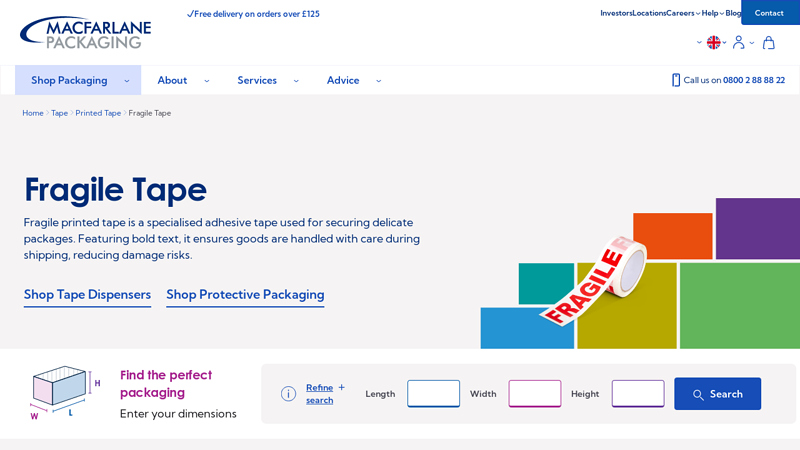This screenshot has height=450, width=800.
Task: Expand the About dropdown menu
Action: pyautogui.click(x=183, y=80)
